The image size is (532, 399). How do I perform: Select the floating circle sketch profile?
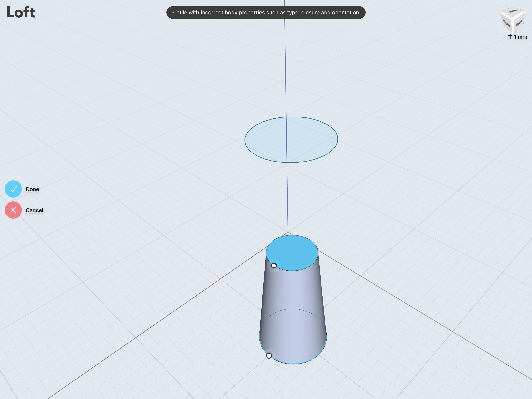291,139
